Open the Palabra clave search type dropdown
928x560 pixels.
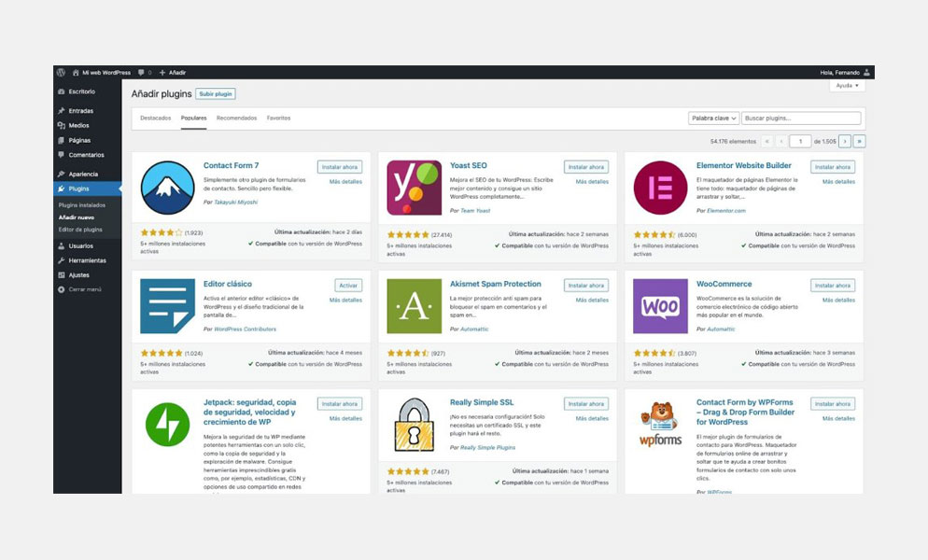click(713, 119)
